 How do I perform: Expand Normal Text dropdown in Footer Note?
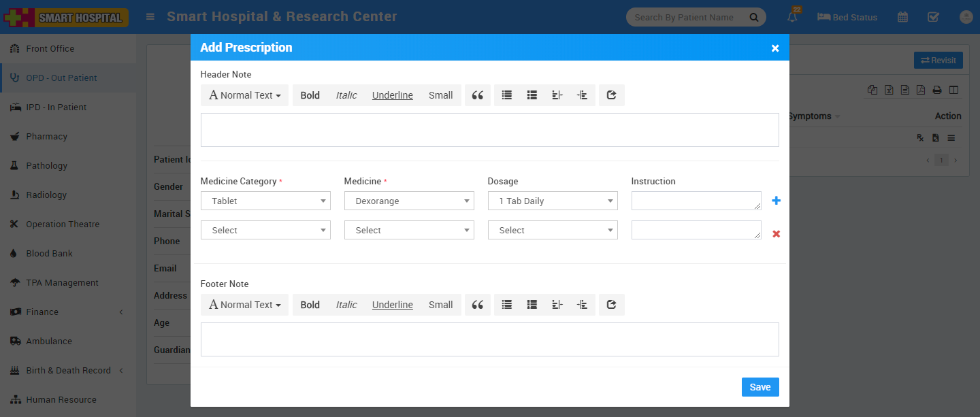pos(244,305)
